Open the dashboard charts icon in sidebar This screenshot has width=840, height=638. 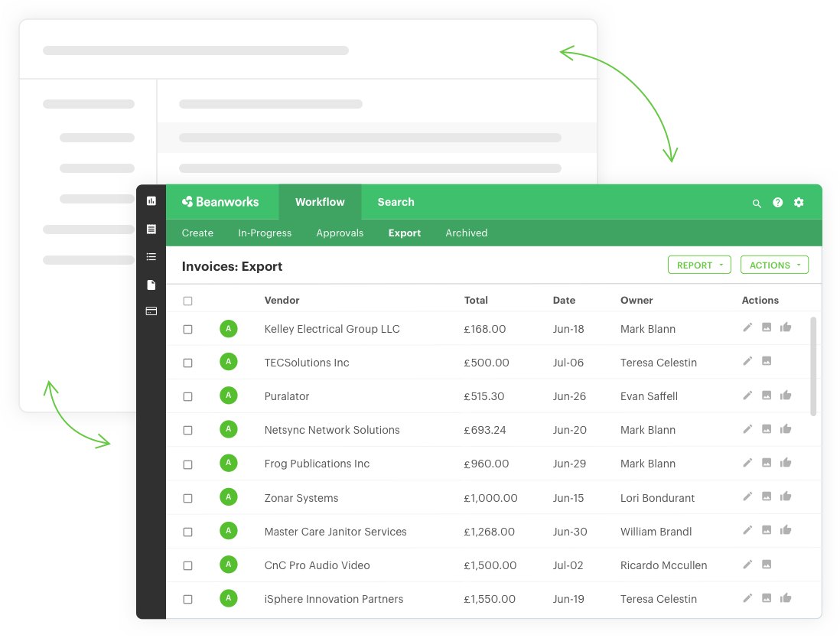tap(151, 200)
